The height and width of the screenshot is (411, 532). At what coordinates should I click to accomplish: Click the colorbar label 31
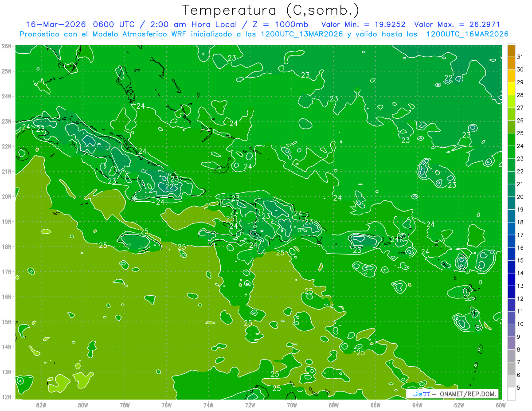(520, 57)
